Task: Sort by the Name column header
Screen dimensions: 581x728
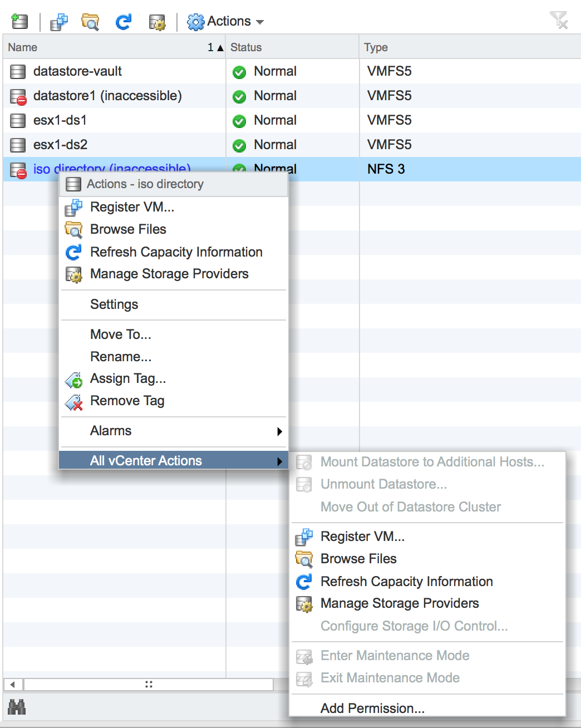Action: tap(114, 47)
